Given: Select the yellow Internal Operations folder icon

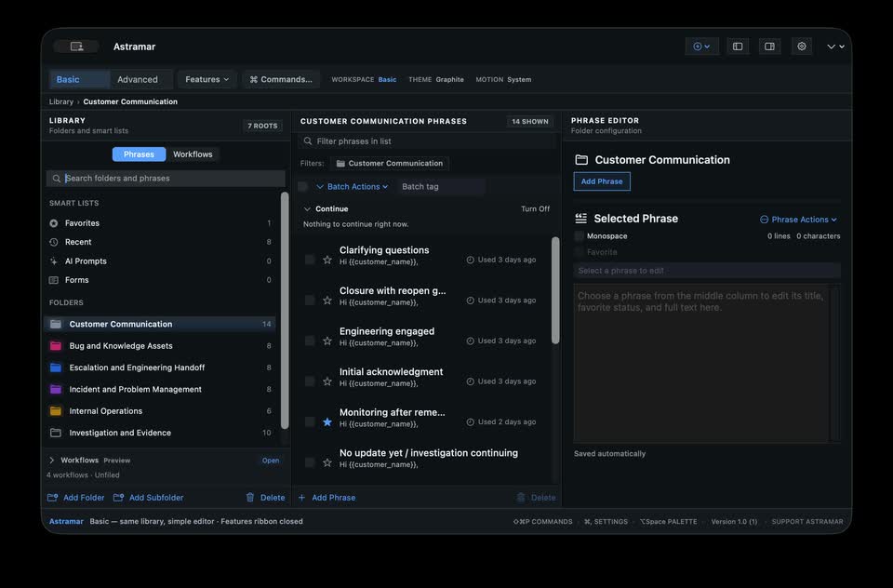Looking at the screenshot, I should point(56,411).
